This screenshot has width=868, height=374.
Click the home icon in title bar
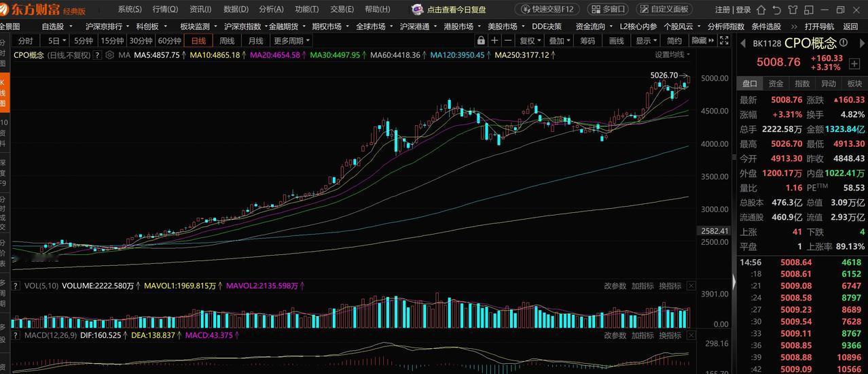[761, 10]
